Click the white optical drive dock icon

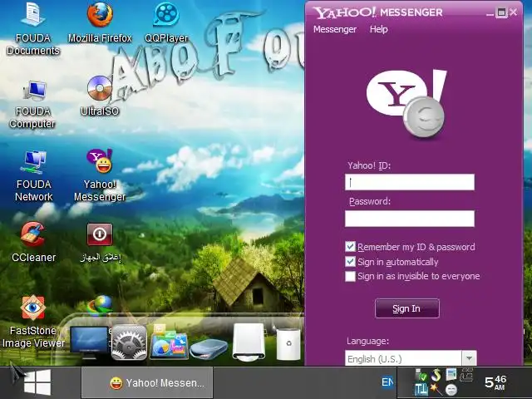249,342
